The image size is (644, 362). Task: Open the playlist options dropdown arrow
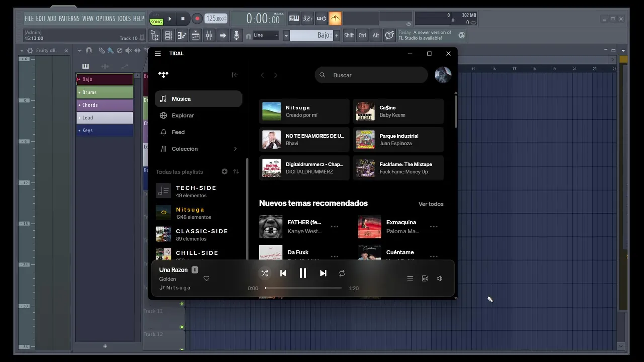point(79,51)
